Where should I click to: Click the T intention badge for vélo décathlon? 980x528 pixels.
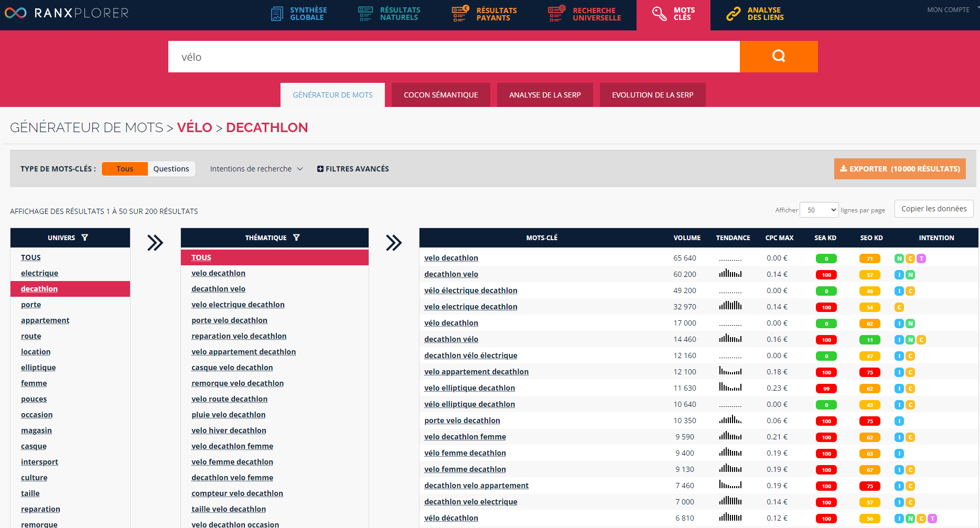pos(932,519)
